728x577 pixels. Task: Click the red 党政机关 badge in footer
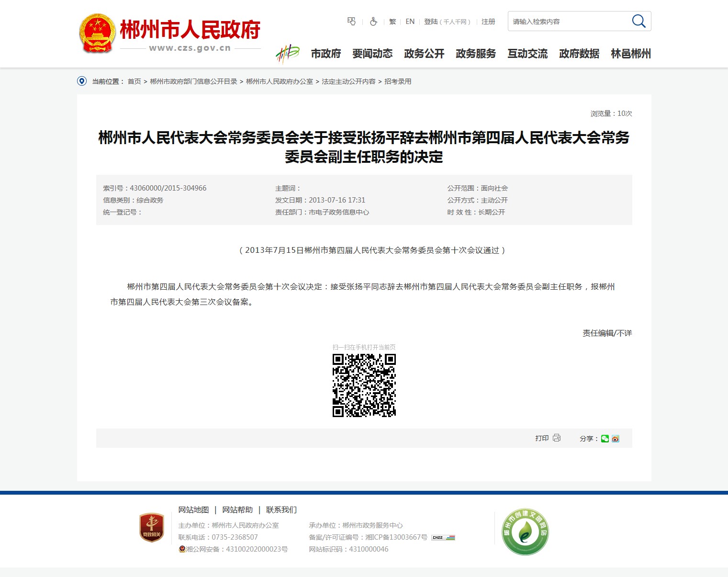[151, 528]
